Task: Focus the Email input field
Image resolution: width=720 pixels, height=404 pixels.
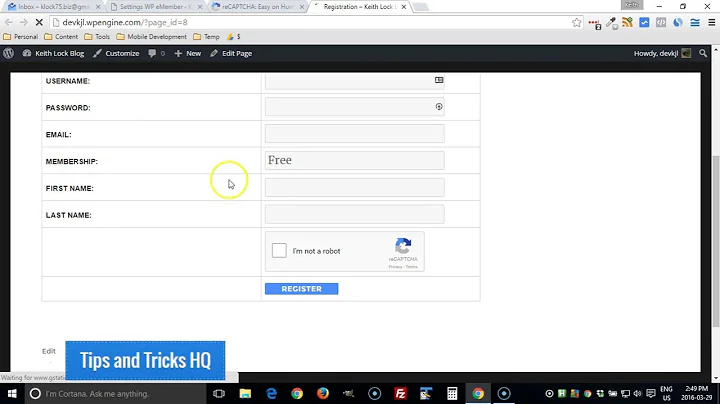Action: point(354,134)
